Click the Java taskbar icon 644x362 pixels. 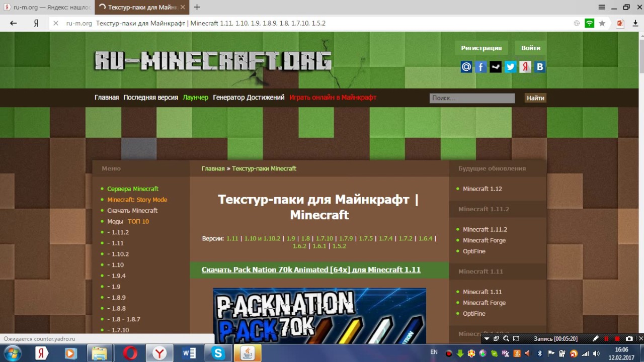tap(248, 353)
